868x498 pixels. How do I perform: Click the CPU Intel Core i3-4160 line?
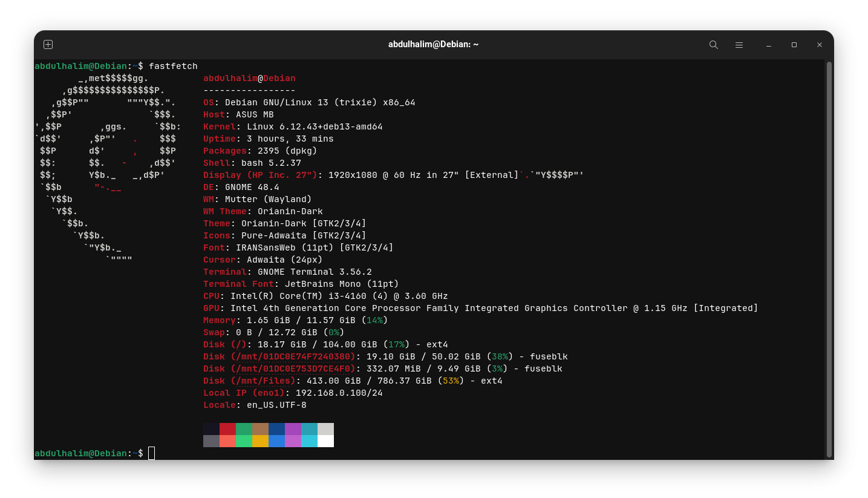pyautogui.click(x=325, y=296)
